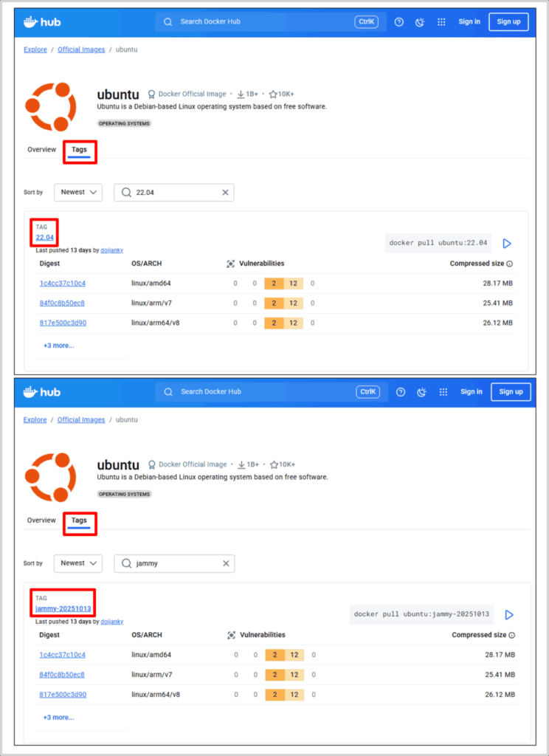Switch to the Overview tab in the top screenshot

(x=41, y=149)
